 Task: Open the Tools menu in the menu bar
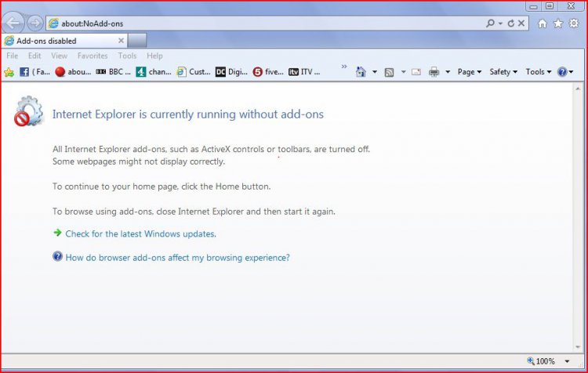[127, 56]
